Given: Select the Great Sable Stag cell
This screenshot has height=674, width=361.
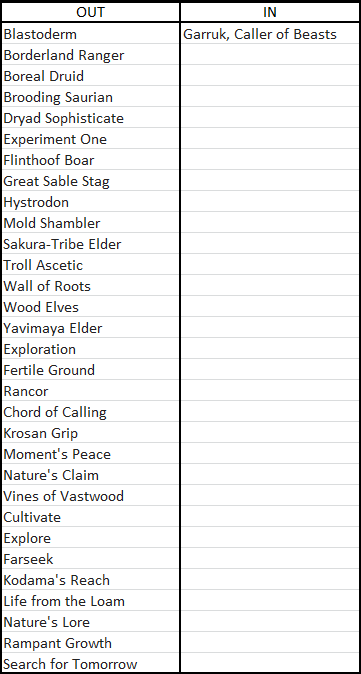Looking at the screenshot, I should [90, 181].
